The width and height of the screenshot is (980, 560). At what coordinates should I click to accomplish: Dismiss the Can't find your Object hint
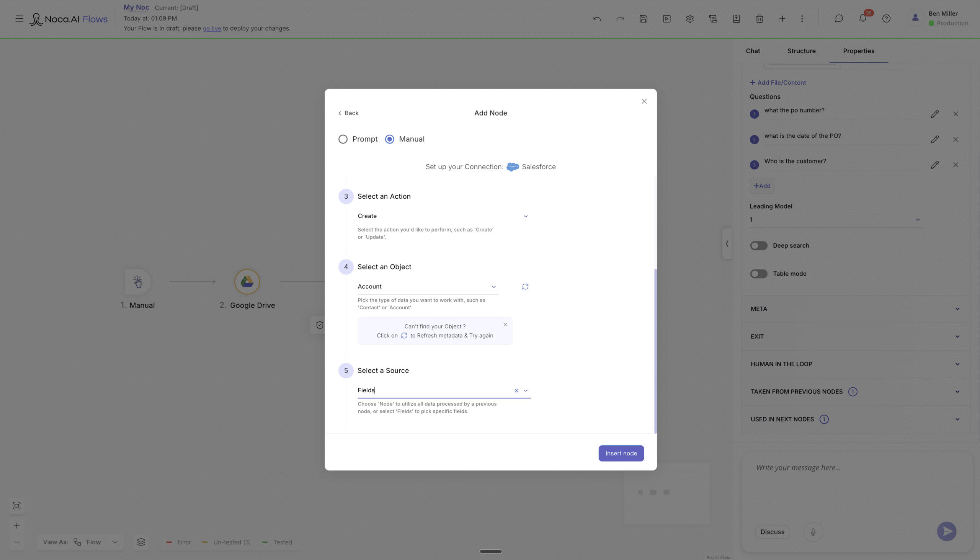click(505, 324)
